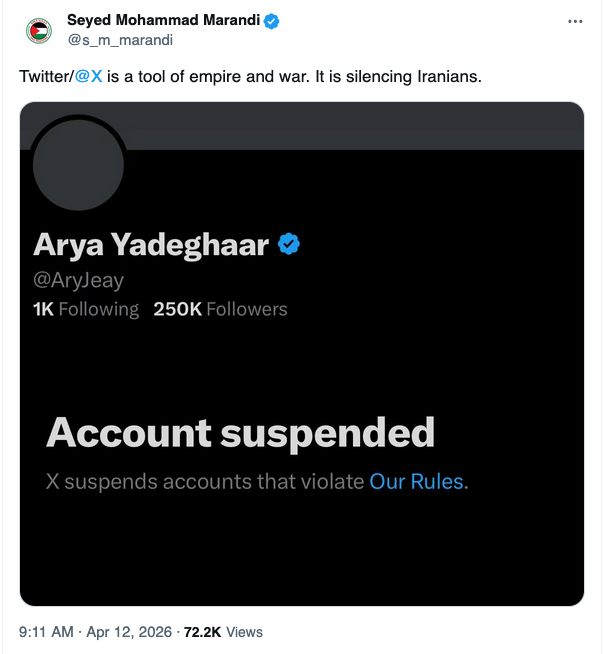Click the Our Rules link
Image resolution: width=603 pixels, height=654 pixels.
[416, 481]
